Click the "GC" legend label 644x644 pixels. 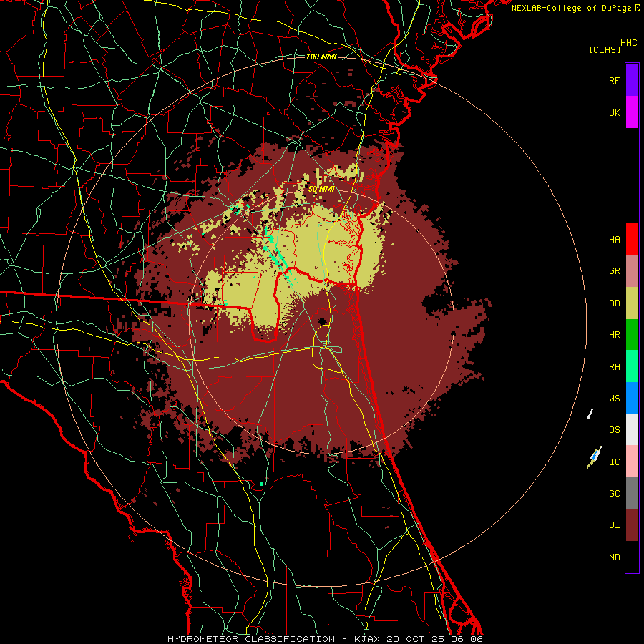click(614, 494)
